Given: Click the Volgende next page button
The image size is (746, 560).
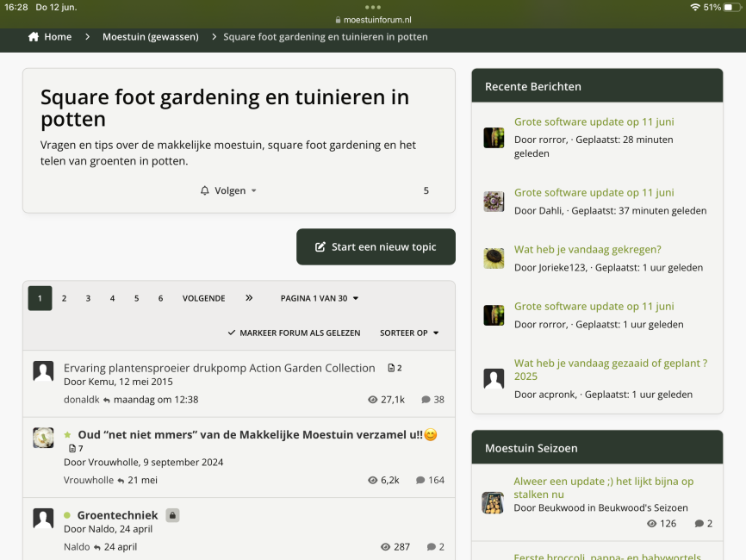Looking at the screenshot, I should [203, 298].
